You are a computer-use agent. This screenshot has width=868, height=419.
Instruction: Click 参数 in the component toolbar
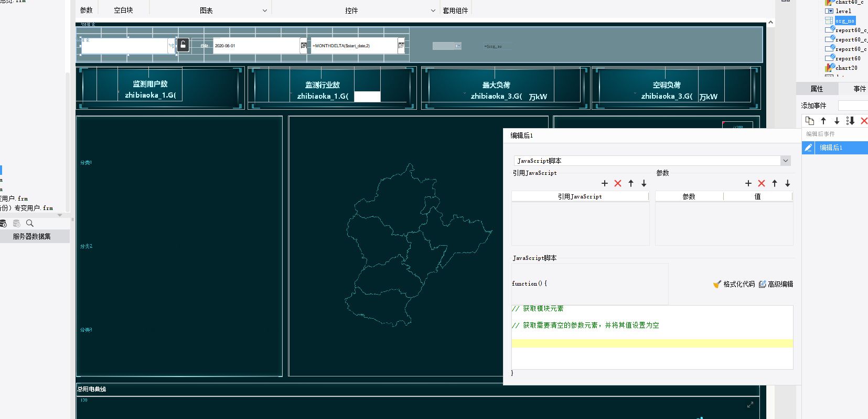87,10
